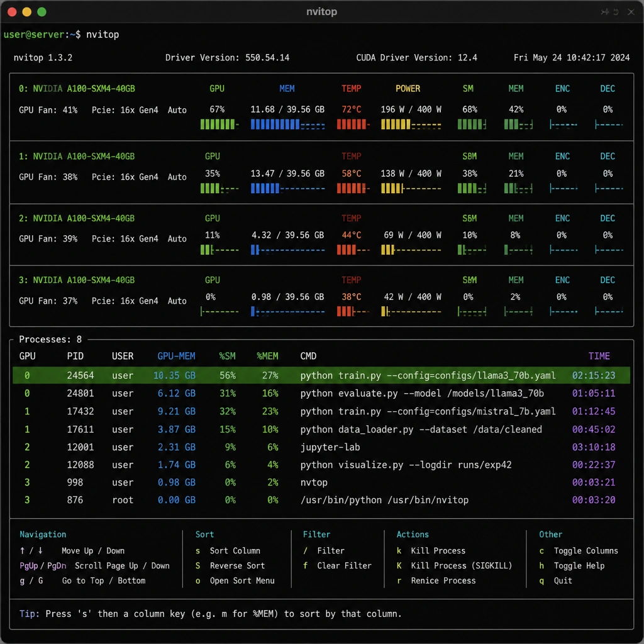Click the GPU-MEM column header
The width and height of the screenshot is (644, 644).
tap(176, 356)
